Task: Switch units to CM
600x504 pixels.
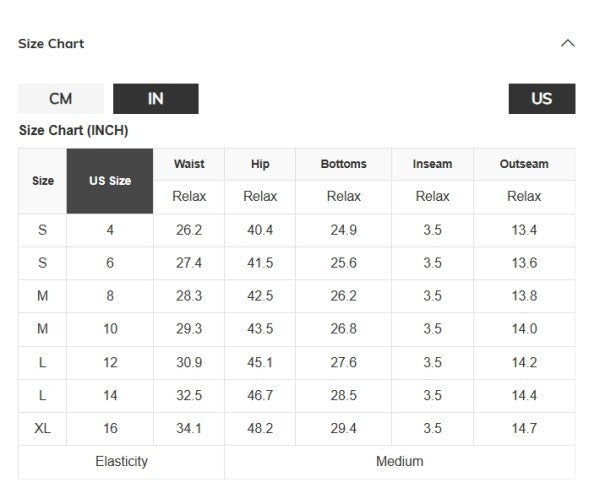Action: coord(60,99)
